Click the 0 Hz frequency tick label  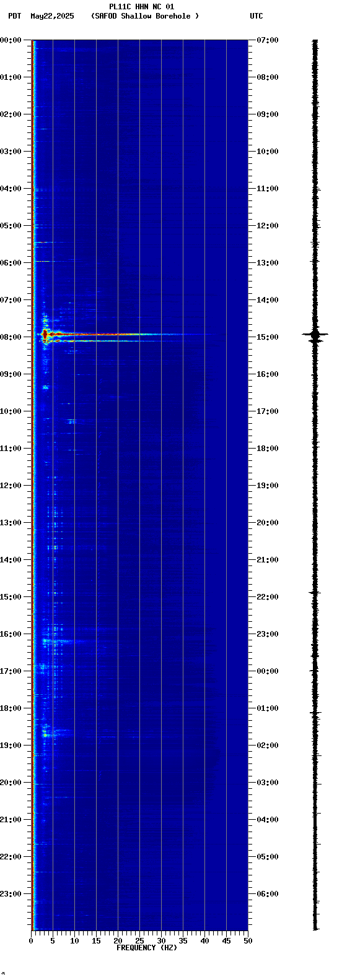pyautogui.click(x=31, y=941)
